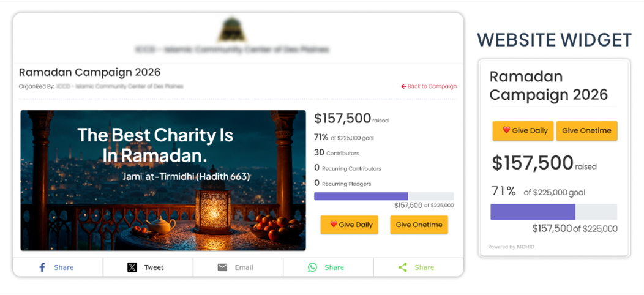
Task: Click the green generic share icon
Action: point(403,267)
